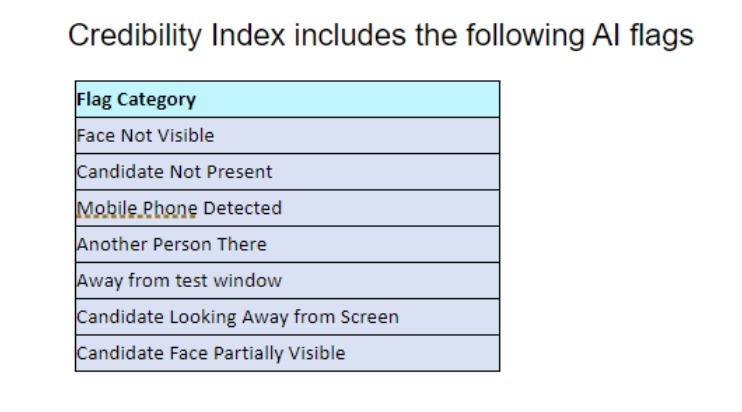Click the word Credibility in the title
Screen dimensions: 742x412
tap(135, 36)
